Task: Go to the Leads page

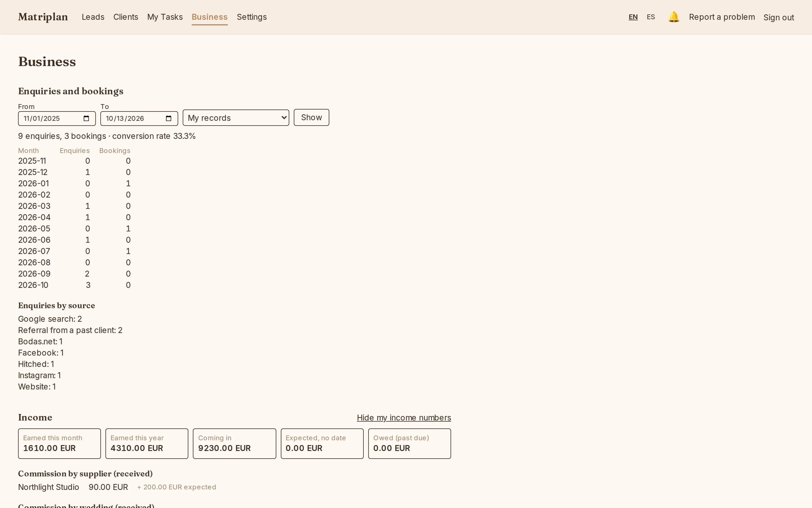Action: pos(93,17)
